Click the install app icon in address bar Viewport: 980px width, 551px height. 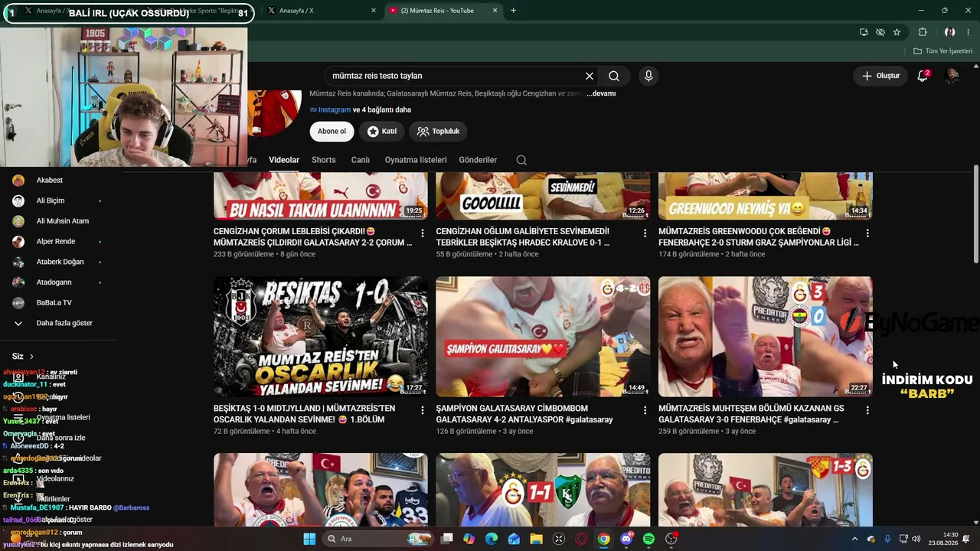coord(864,32)
